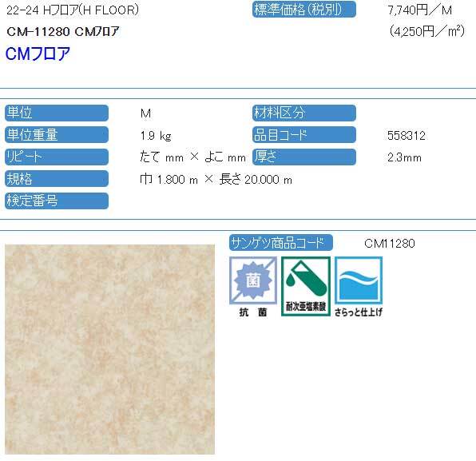The height and width of the screenshot is (461, 476).
Task: Select the 標準価格(税別) label
Action: [303, 10]
